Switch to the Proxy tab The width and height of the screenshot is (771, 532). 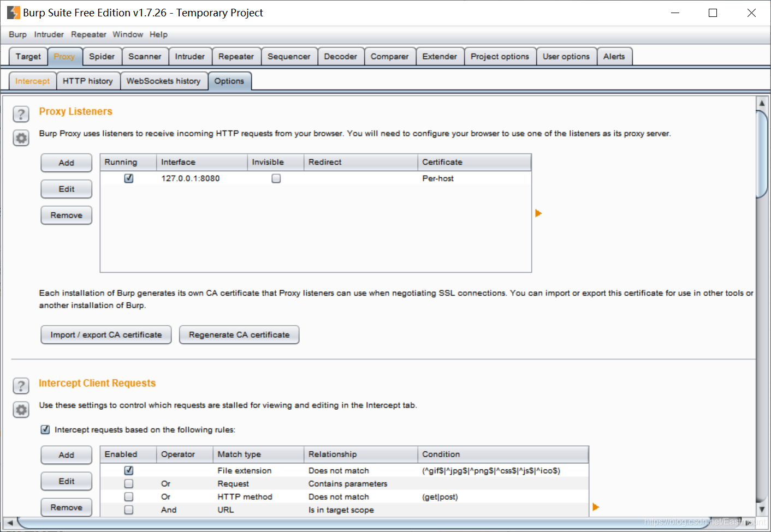pyautogui.click(x=64, y=56)
